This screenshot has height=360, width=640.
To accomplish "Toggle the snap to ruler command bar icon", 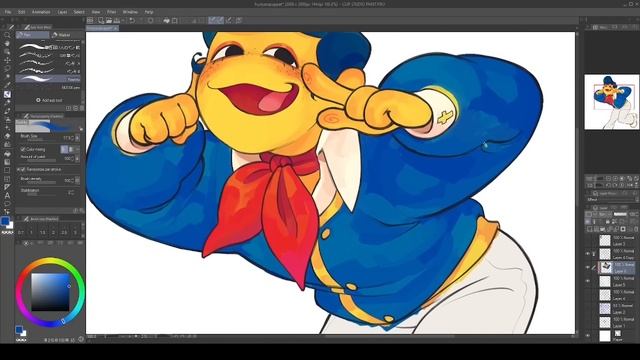I will click(212, 20).
